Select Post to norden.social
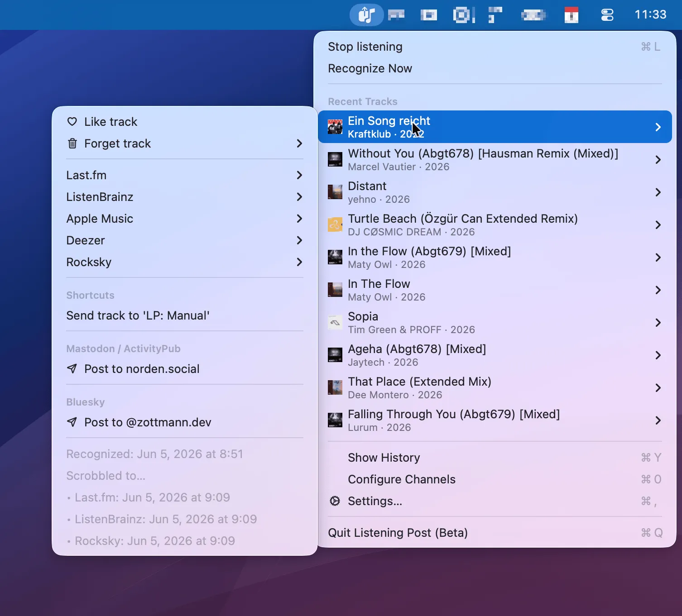 pyautogui.click(x=185, y=369)
